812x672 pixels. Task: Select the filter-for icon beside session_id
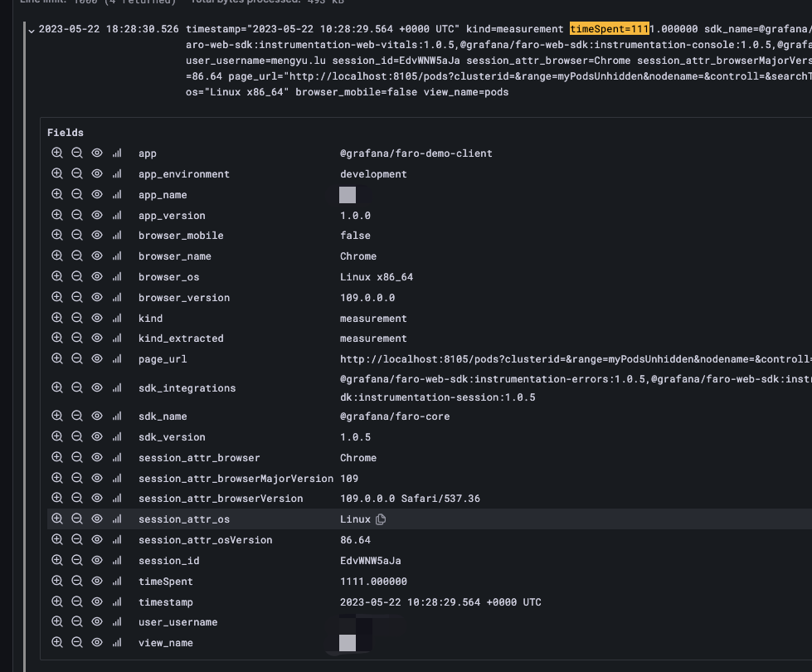[x=58, y=560]
